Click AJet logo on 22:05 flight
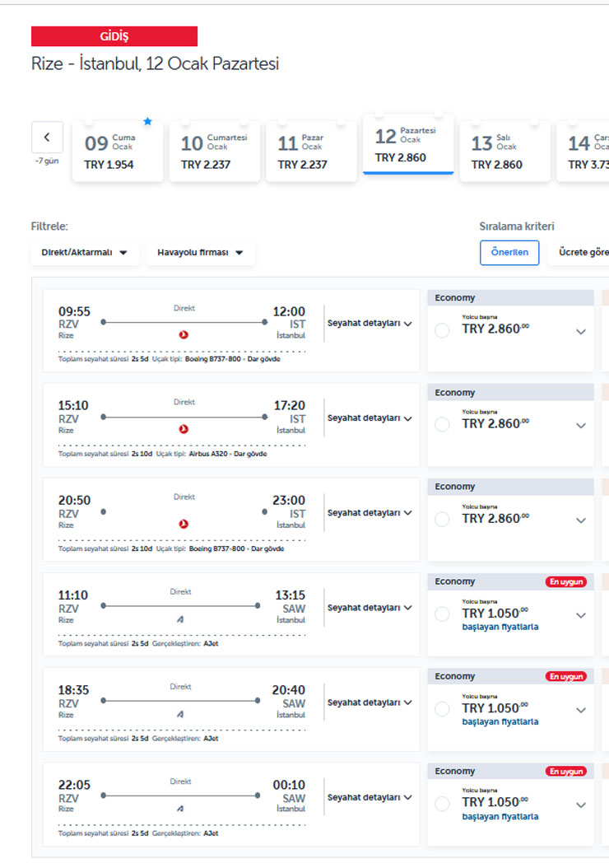609x868 pixels. (180, 809)
